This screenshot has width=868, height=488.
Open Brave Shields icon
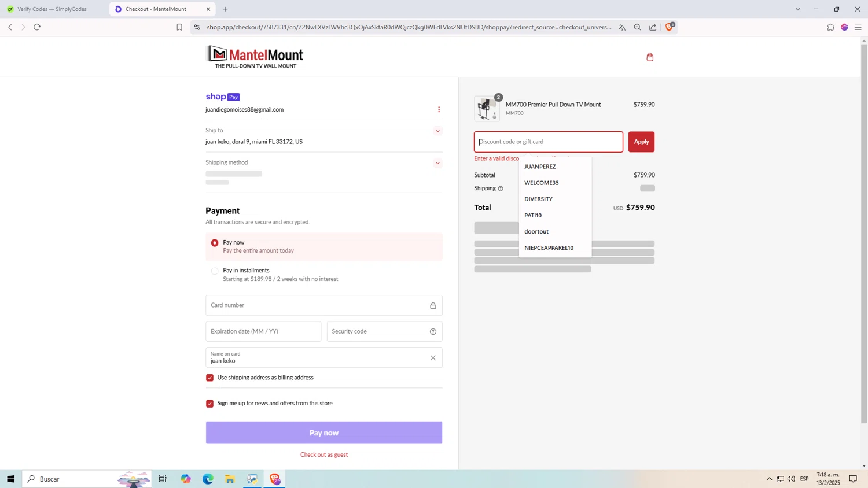coord(670,27)
